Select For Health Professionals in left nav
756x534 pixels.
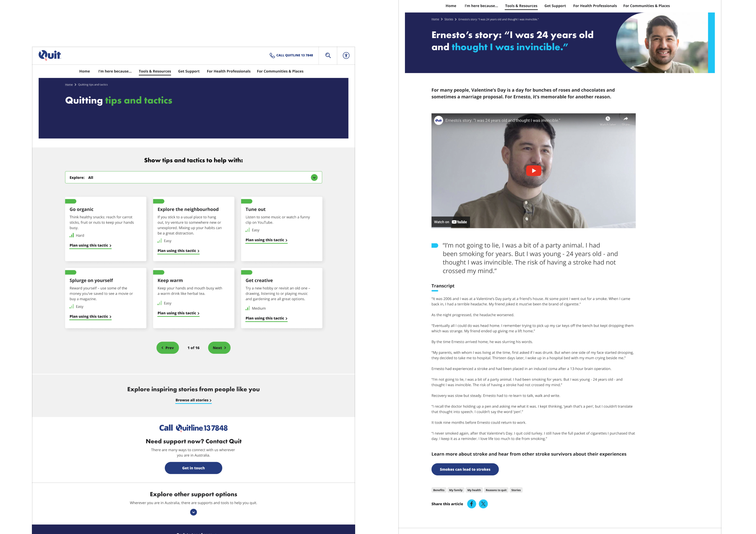228,71
